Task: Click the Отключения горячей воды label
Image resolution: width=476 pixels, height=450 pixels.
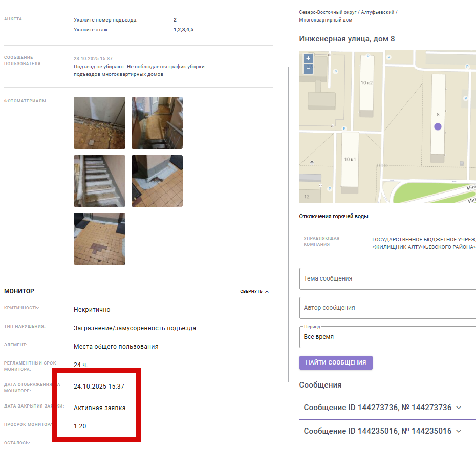Action: 334,216
